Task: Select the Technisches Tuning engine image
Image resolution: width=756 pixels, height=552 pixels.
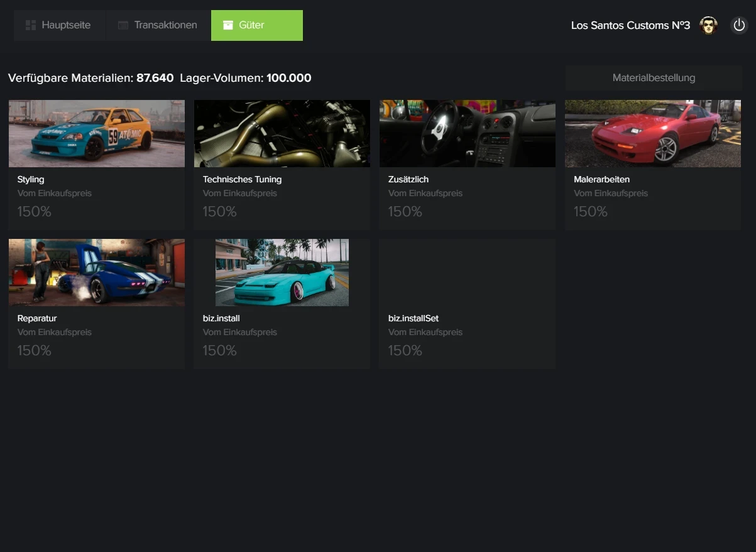Action: click(x=282, y=133)
